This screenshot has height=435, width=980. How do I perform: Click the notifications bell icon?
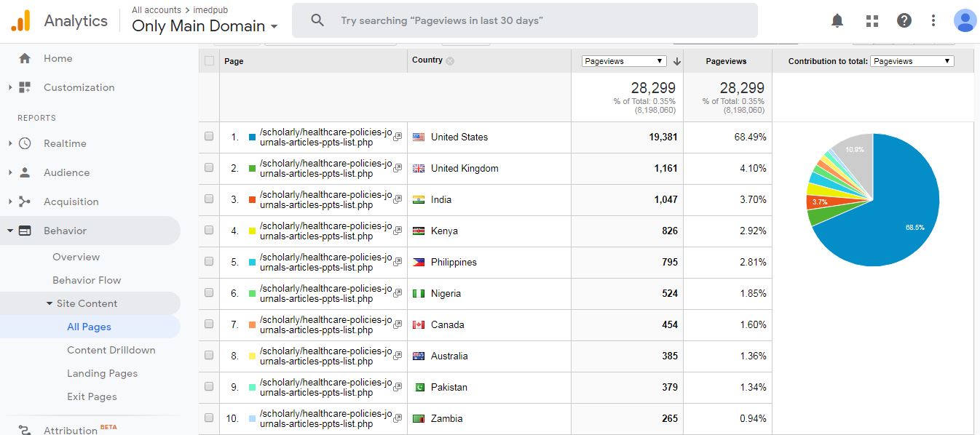[837, 20]
